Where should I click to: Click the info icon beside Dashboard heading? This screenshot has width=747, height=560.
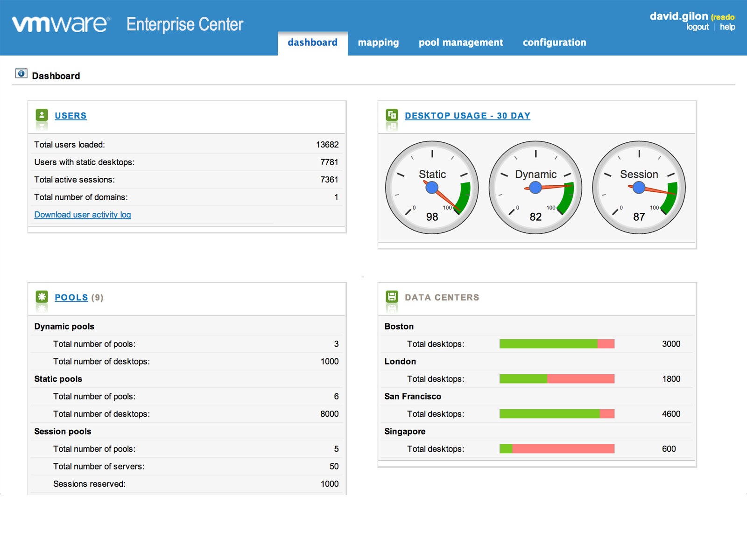[x=21, y=73]
